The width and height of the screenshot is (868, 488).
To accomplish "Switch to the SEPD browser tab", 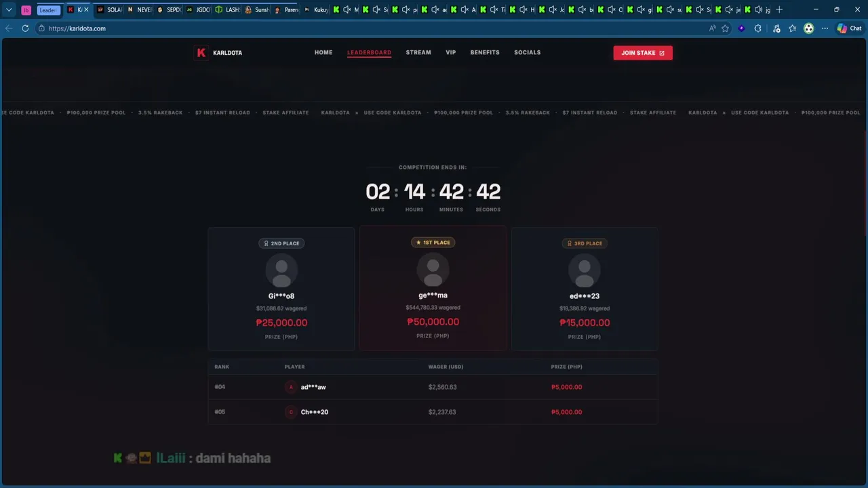I will [x=169, y=9].
